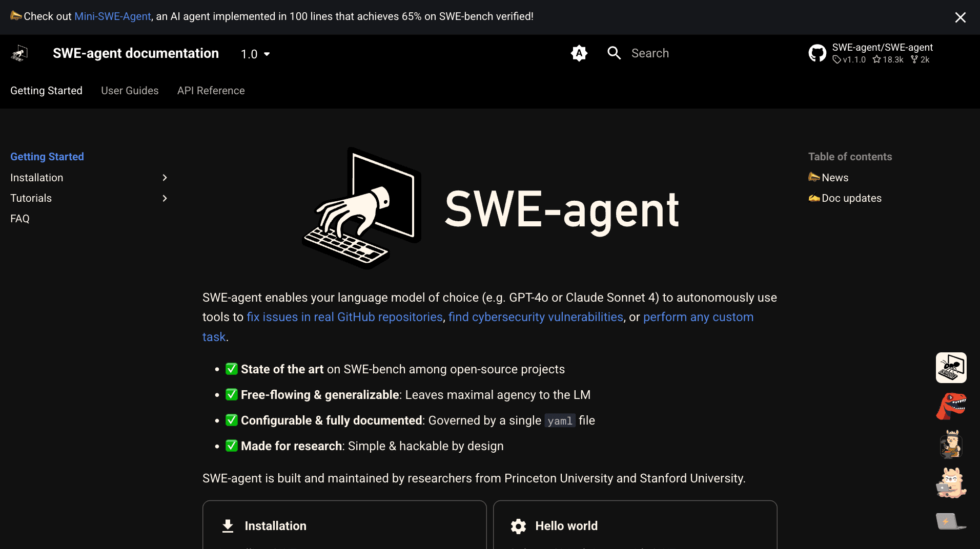Click the Search input field
The width and height of the screenshot is (980, 549).
click(692, 53)
